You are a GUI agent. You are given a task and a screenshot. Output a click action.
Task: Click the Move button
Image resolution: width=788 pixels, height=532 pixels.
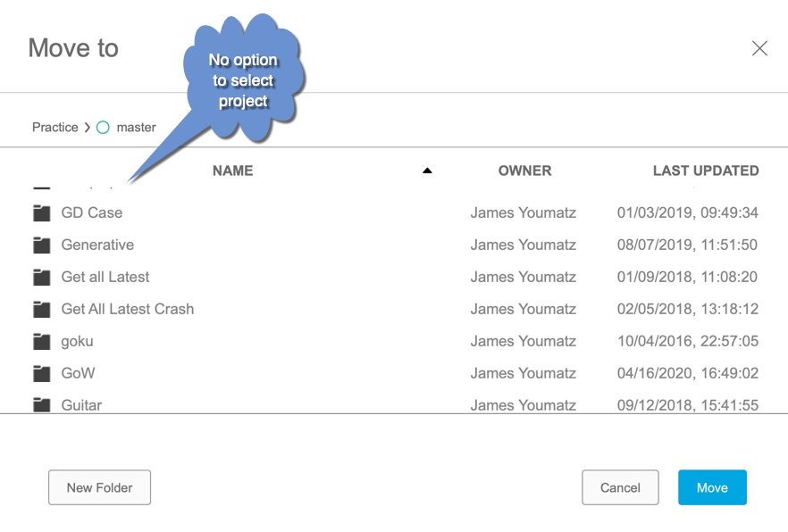tap(712, 487)
